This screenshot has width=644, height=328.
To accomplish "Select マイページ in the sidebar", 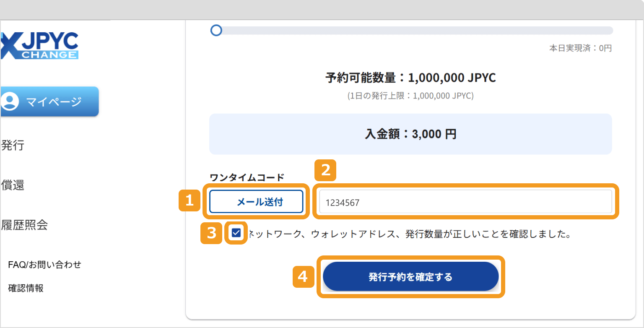I will tap(50, 101).
